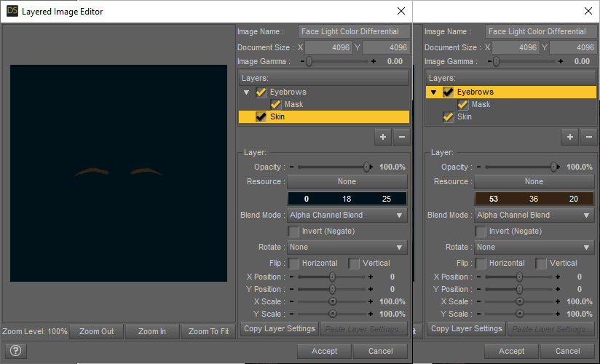
Task: Click Cancel button in right window
Action: point(567,351)
